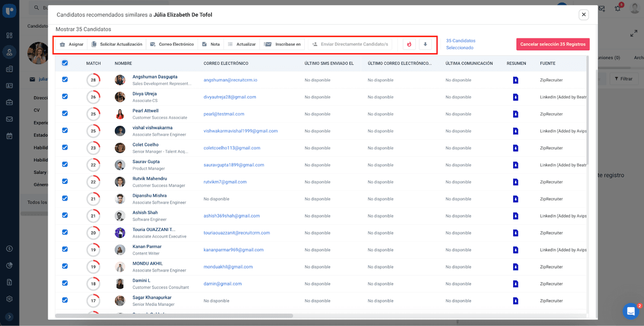Viewport: 644px width, 326px height.
Task: Click the Asignar toolbar button
Action: coord(72,45)
